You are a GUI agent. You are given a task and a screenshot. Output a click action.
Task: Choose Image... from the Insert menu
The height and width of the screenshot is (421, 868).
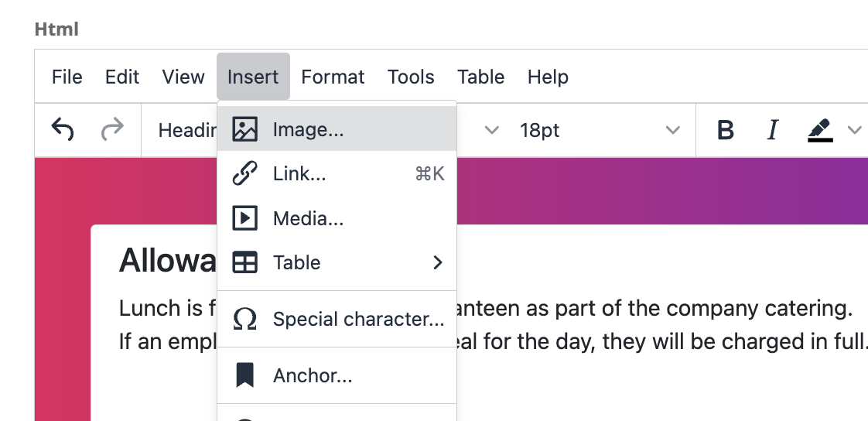[x=337, y=129]
